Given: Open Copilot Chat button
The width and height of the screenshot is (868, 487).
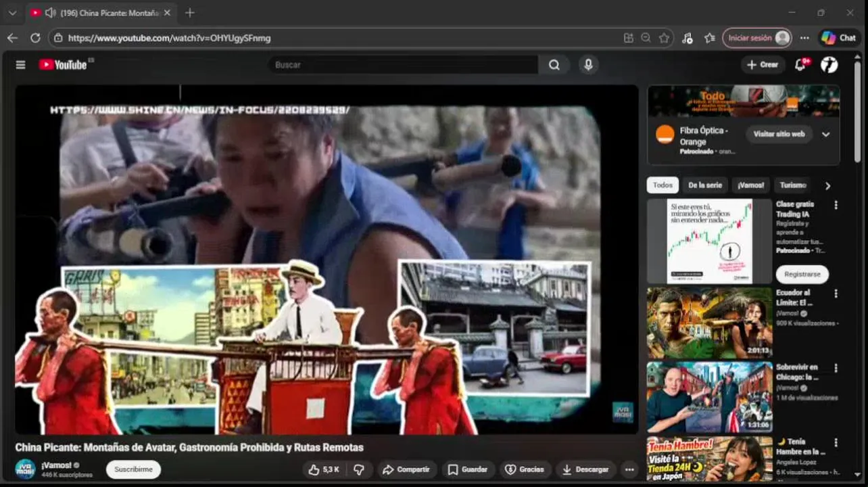Looking at the screenshot, I should (x=839, y=38).
